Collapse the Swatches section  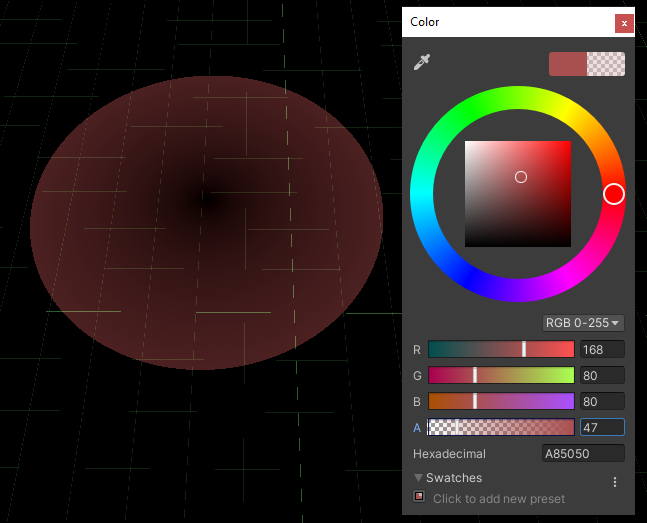tap(419, 478)
